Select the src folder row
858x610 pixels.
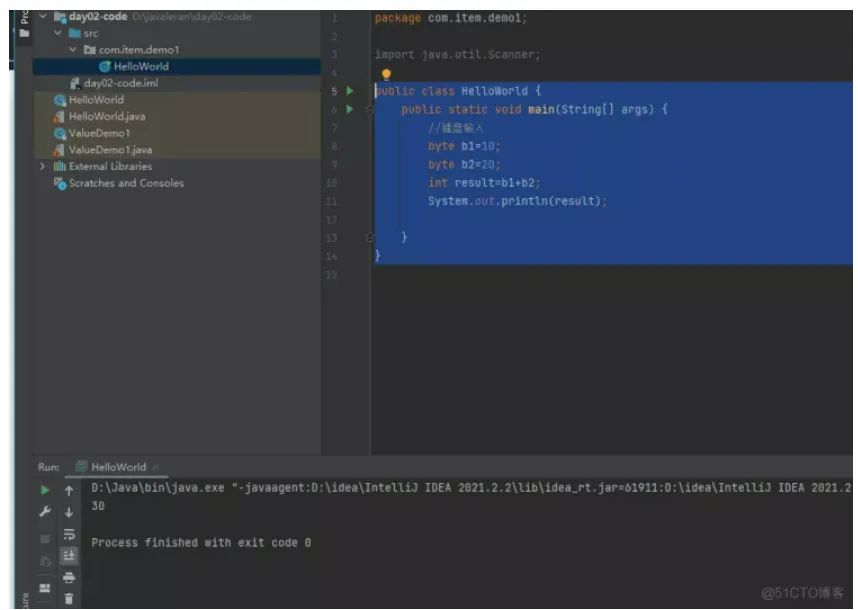point(177,33)
